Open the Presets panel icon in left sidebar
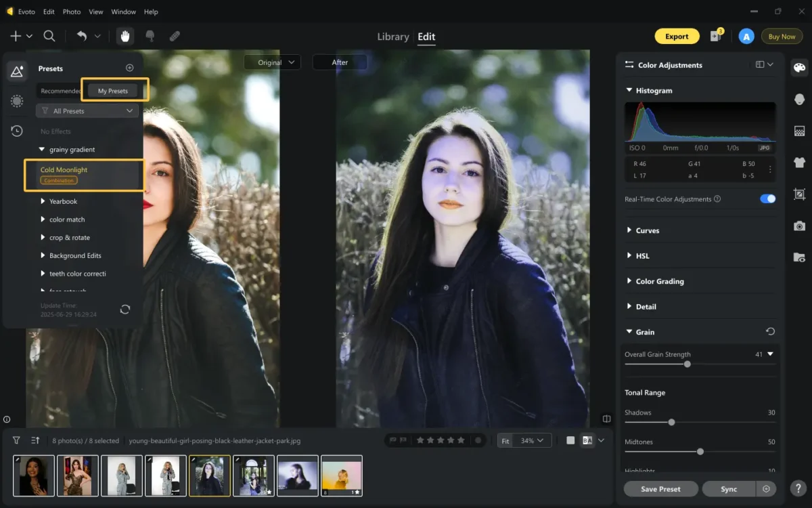Screen dimensions: 812x508 [17, 71]
